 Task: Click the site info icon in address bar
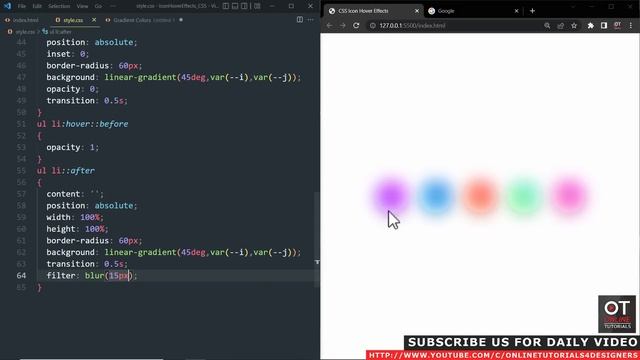point(372,25)
